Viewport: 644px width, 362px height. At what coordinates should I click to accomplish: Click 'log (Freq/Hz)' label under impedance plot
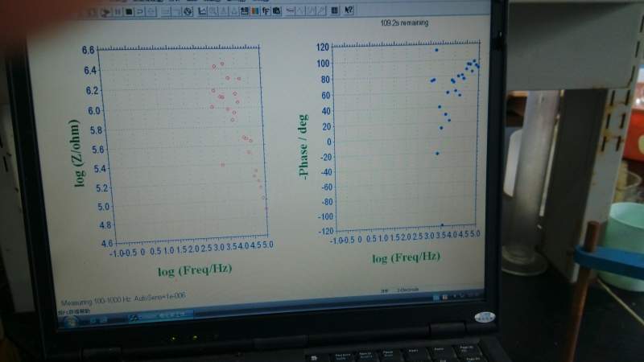tap(195, 269)
